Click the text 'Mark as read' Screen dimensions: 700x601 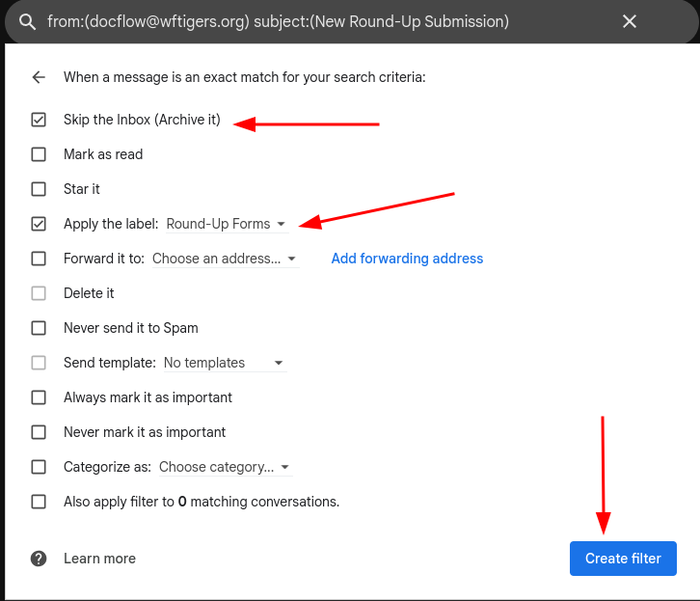click(103, 154)
